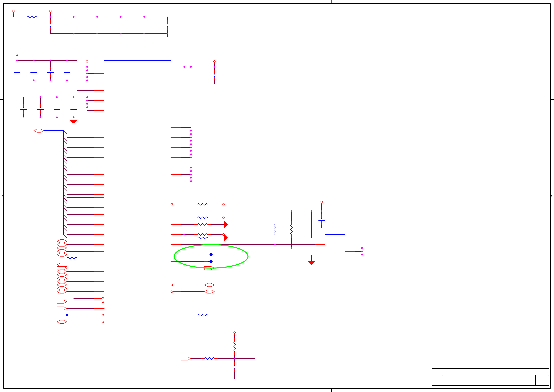
Task: Click the title block in the sheet corner
Action: click(490, 373)
